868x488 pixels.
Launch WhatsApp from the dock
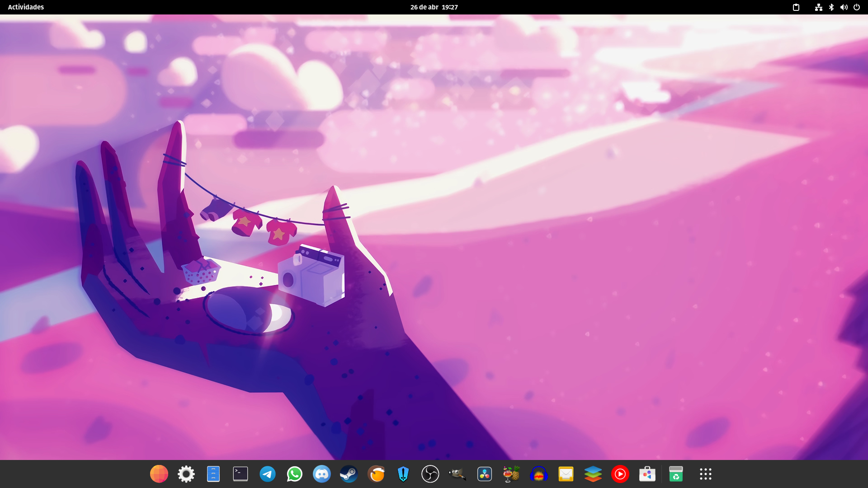[294, 474]
